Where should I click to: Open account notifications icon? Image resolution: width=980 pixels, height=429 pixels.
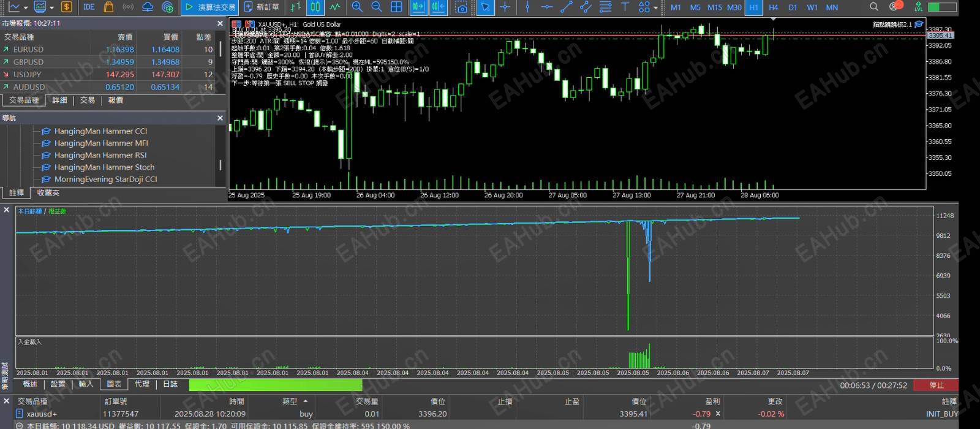(895, 7)
